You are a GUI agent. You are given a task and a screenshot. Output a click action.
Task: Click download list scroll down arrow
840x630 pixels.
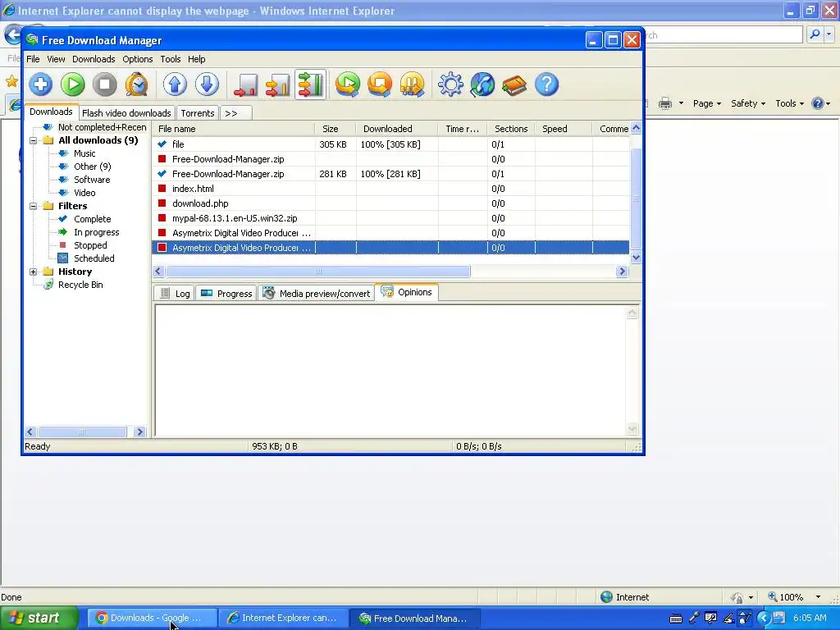636,257
